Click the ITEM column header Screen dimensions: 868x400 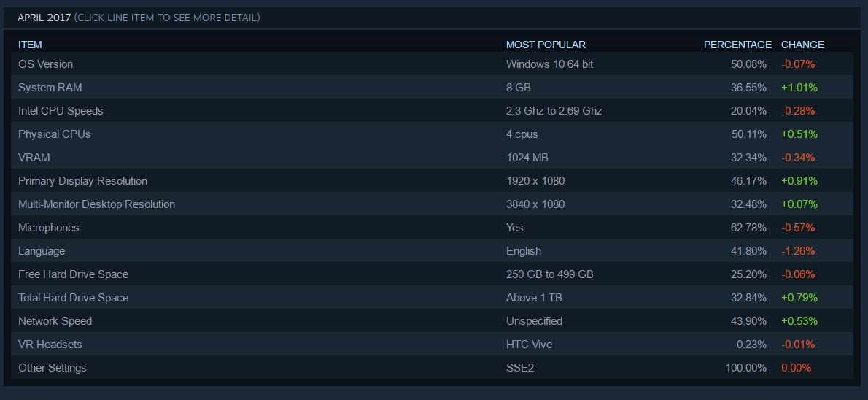30,45
